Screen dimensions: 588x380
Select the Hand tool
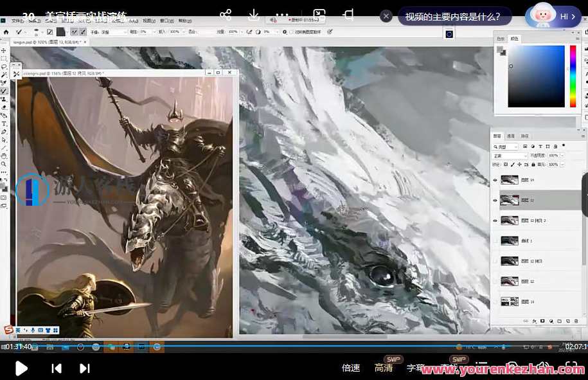[x=4, y=156]
